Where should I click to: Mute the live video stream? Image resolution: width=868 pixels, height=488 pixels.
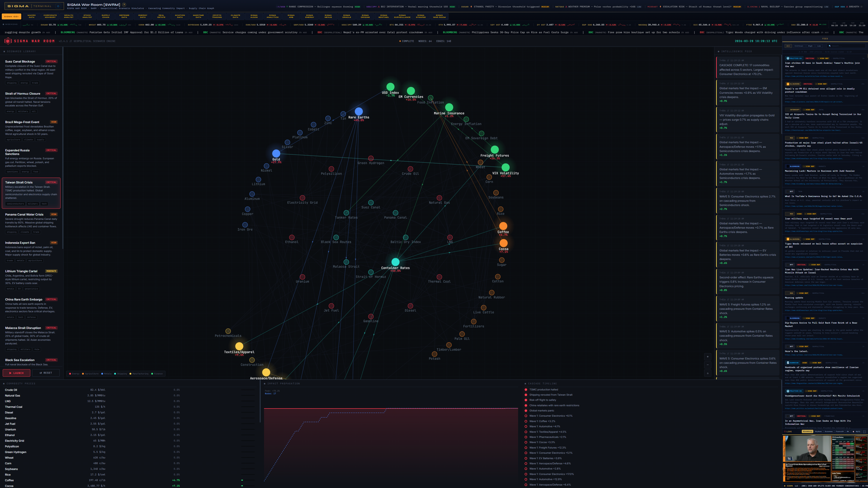point(856,431)
